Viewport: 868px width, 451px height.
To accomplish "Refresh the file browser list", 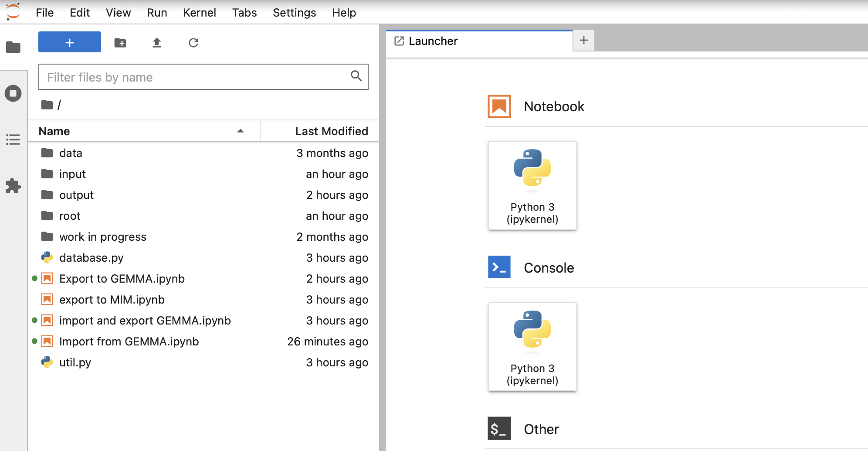I will [x=193, y=43].
